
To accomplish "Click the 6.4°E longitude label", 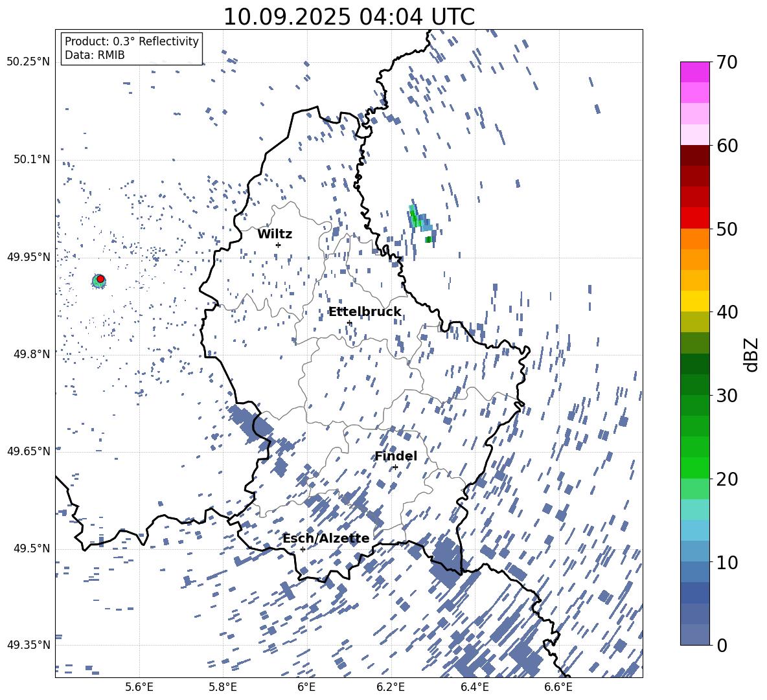I will [x=474, y=687].
